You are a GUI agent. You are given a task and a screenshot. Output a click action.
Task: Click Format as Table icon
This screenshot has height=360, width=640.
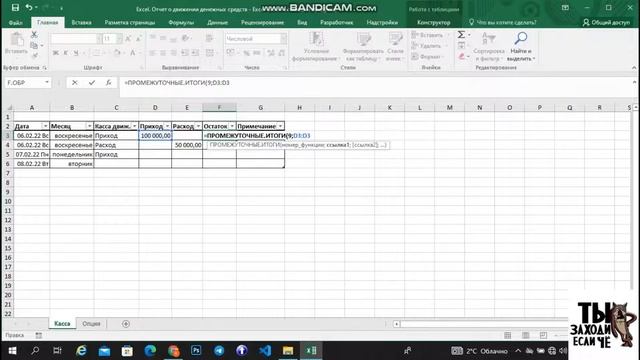coord(363,39)
